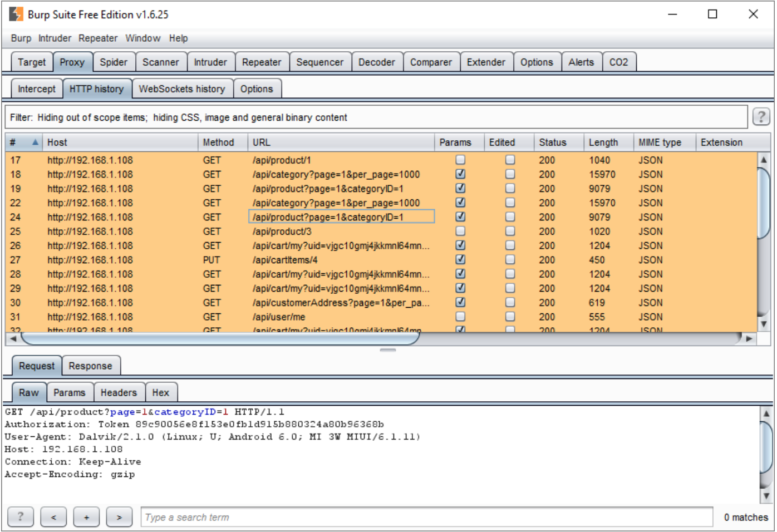Click the split pane divider handle
This screenshot has height=532, width=777.
click(x=388, y=350)
